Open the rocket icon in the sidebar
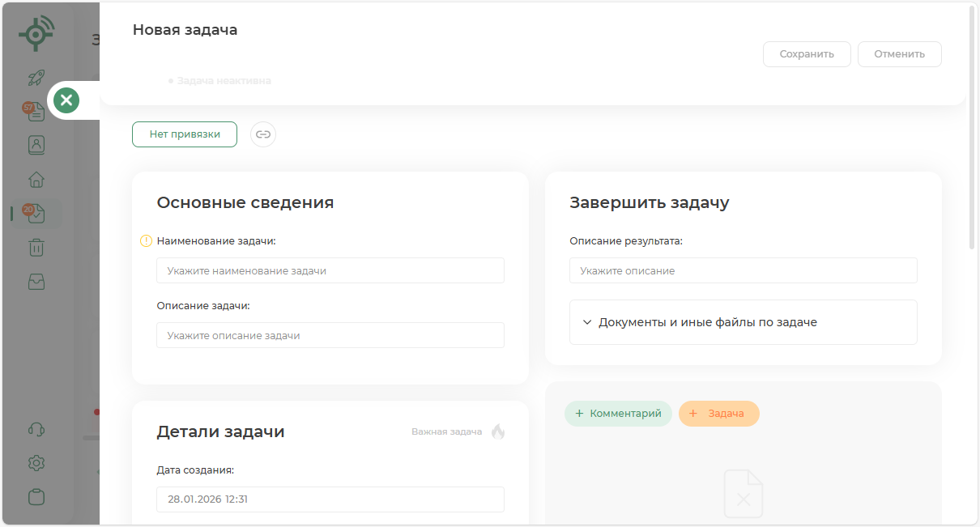This screenshot has height=527, width=980. pyautogui.click(x=36, y=78)
